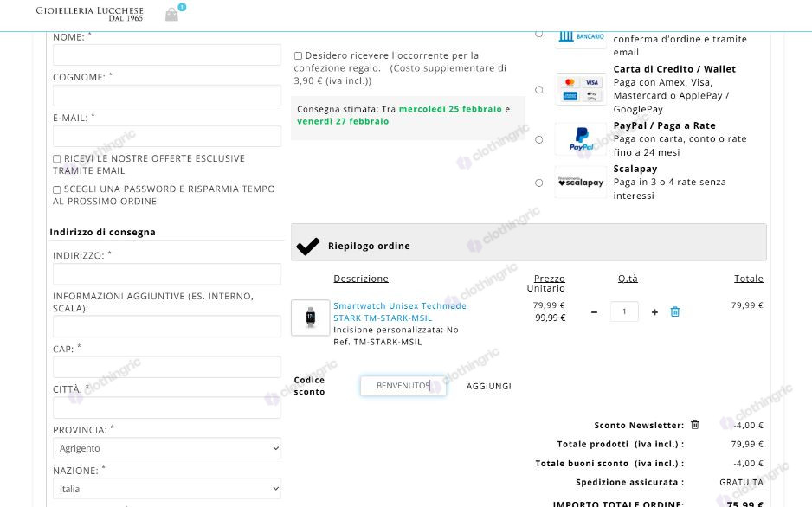
Task: Open the smartwatch product thumbnail
Action: tap(310, 318)
